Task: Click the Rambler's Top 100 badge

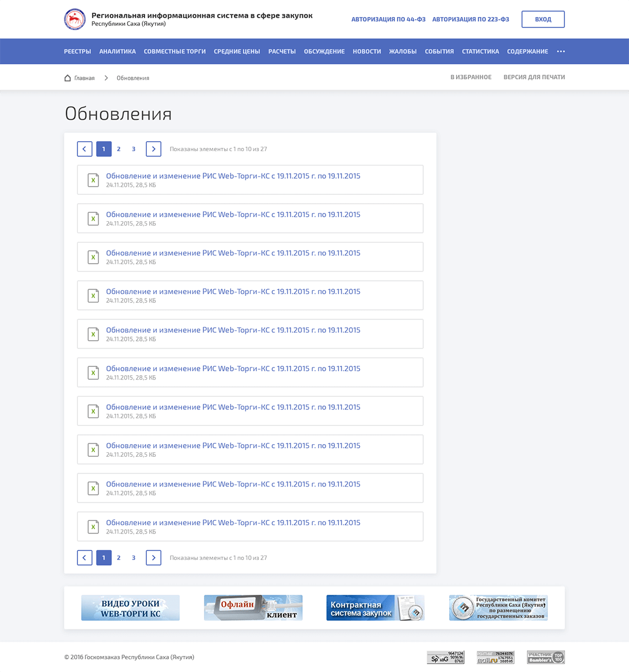Action: [x=545, y=657]
